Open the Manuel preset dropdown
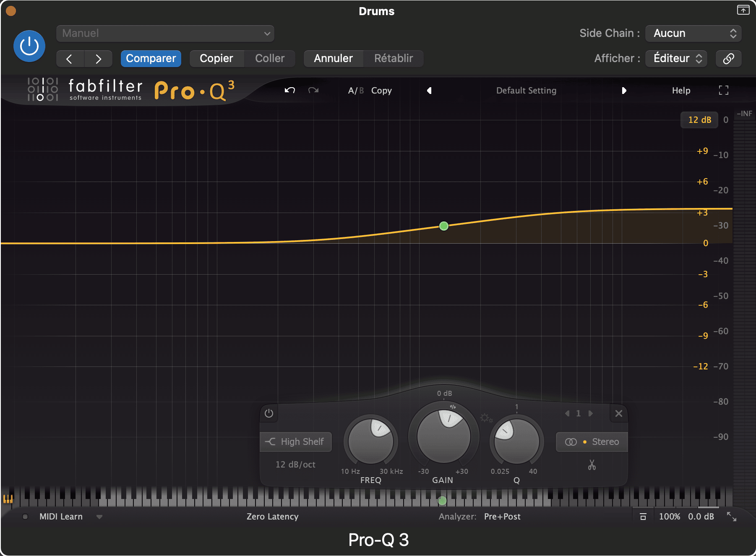The height and width of the screenshot is (556, 756). click(165, 34)
